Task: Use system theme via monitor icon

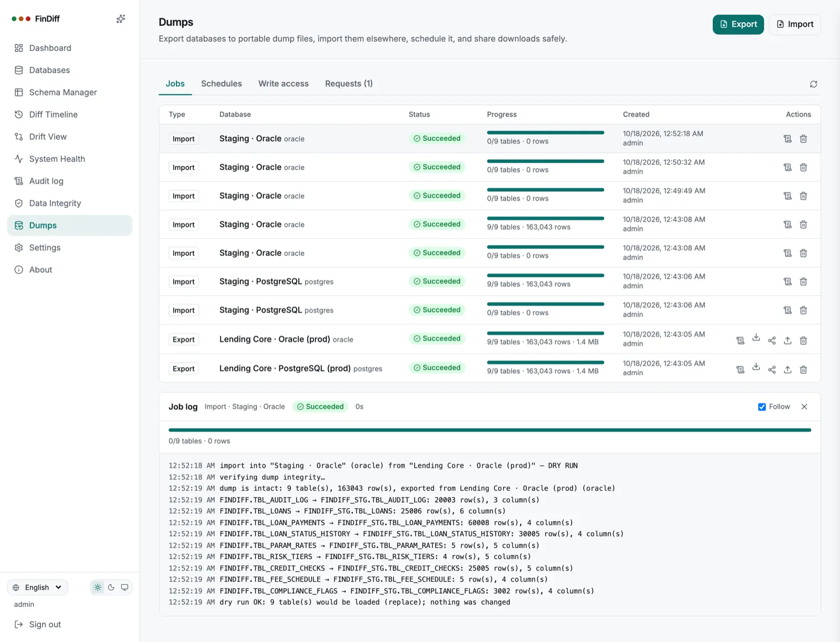Action: pos(124,587)
